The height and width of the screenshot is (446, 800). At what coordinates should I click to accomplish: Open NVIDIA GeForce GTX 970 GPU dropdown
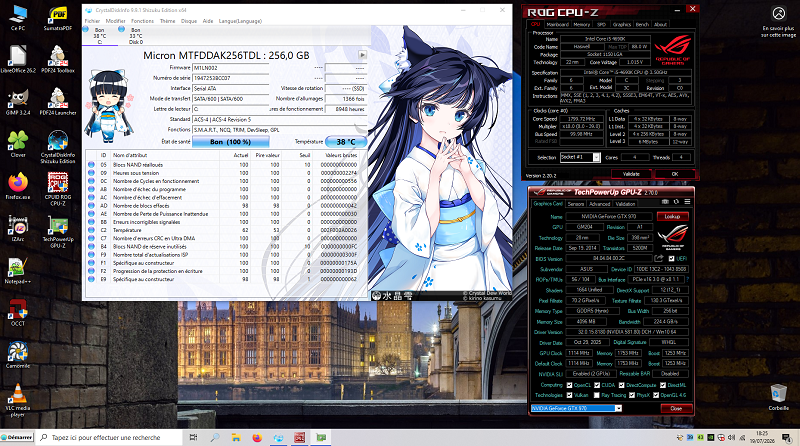click(x=577, y=408)
